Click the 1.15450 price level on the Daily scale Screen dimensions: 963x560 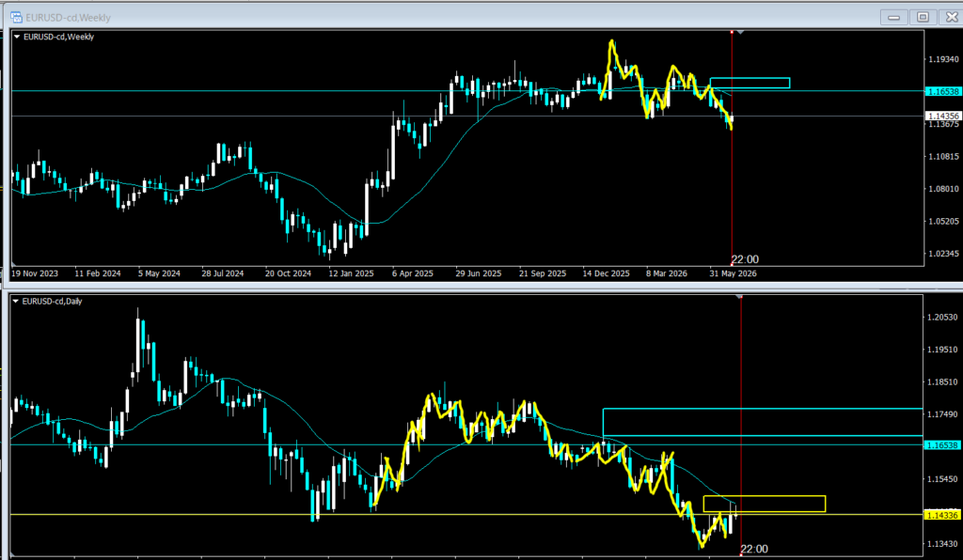pos(942,479)
